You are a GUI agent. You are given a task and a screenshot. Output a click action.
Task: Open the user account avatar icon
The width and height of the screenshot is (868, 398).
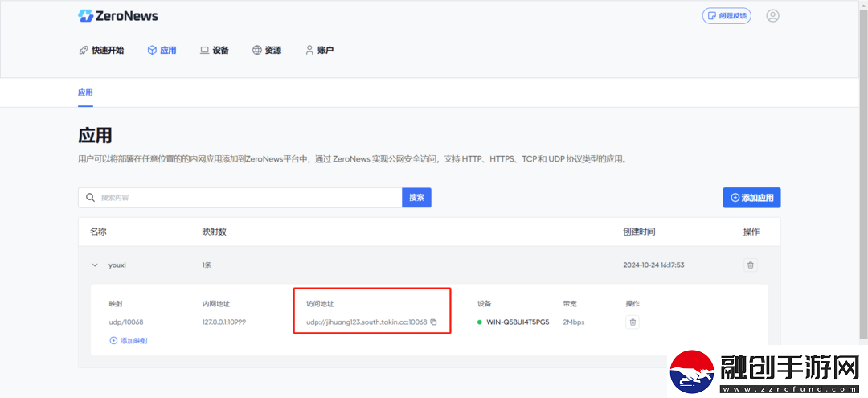[x=773, y=15]
